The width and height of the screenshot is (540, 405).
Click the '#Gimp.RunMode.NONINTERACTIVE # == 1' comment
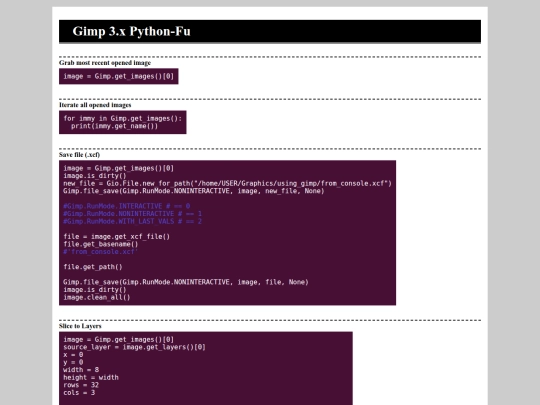[132, 214]
